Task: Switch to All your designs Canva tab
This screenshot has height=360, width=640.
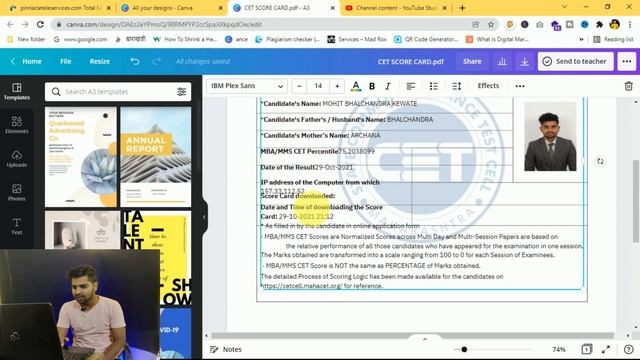Action: [x=172, y=8]
